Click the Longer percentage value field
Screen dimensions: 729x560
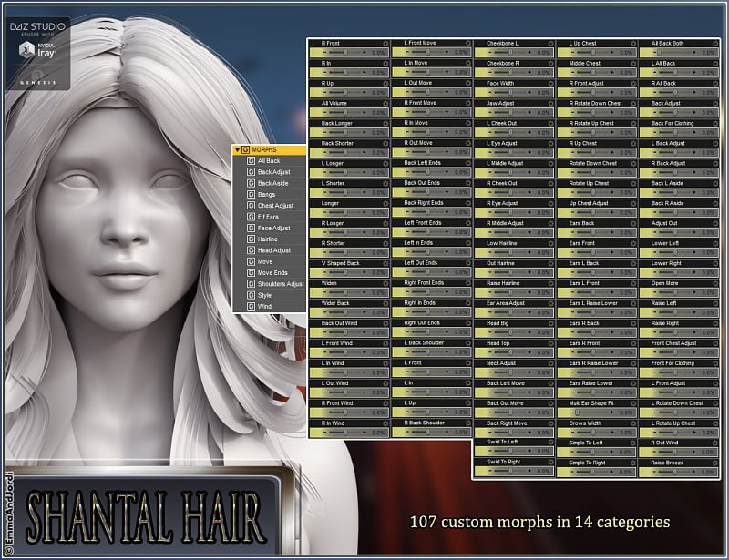[x=378, y=212]
